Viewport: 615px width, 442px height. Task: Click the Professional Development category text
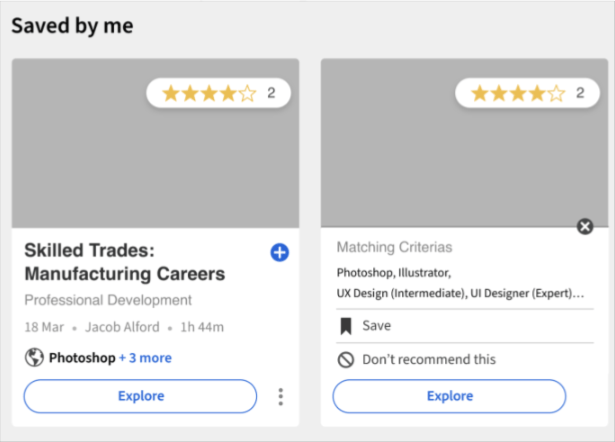[x=108, y=300]
